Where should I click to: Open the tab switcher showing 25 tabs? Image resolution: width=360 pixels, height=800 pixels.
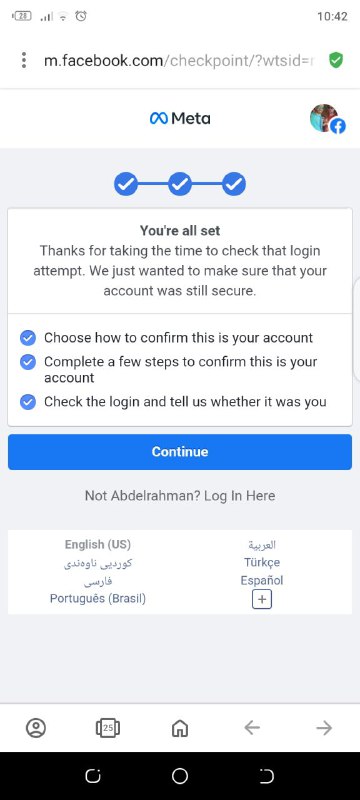108,728
